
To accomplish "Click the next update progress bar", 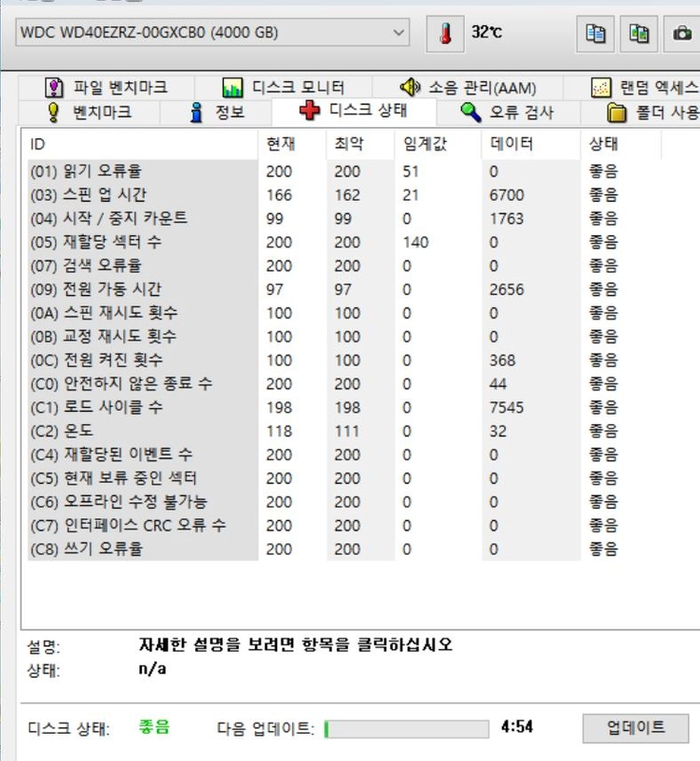I will click(x=407, y=728).
